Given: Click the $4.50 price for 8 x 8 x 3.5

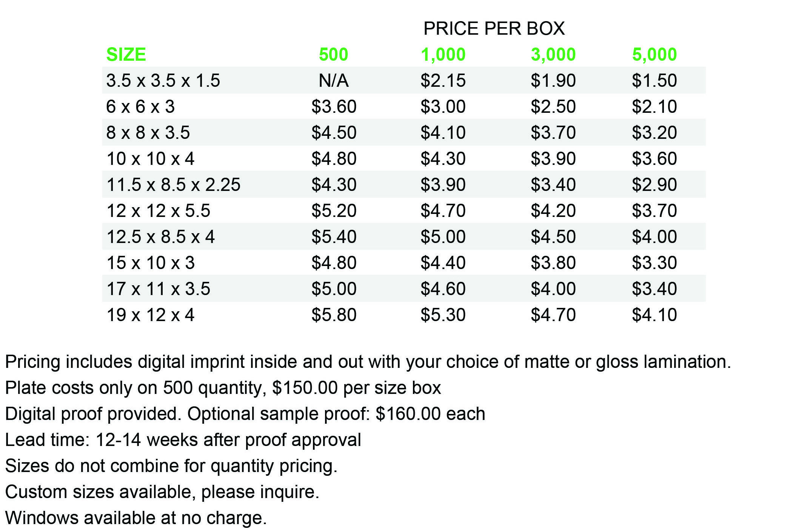Looking at the screenshot, I should tap(334, 132).
